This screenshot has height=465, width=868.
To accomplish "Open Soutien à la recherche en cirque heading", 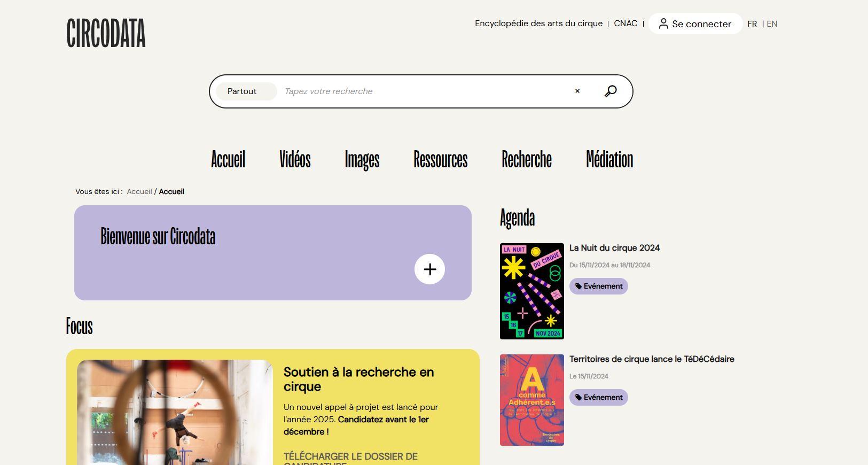I will pos(358,379).
